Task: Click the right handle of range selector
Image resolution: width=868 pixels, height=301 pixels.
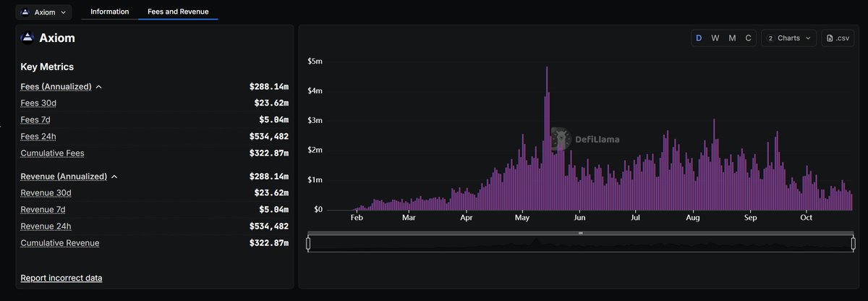Action: (854, 243)
